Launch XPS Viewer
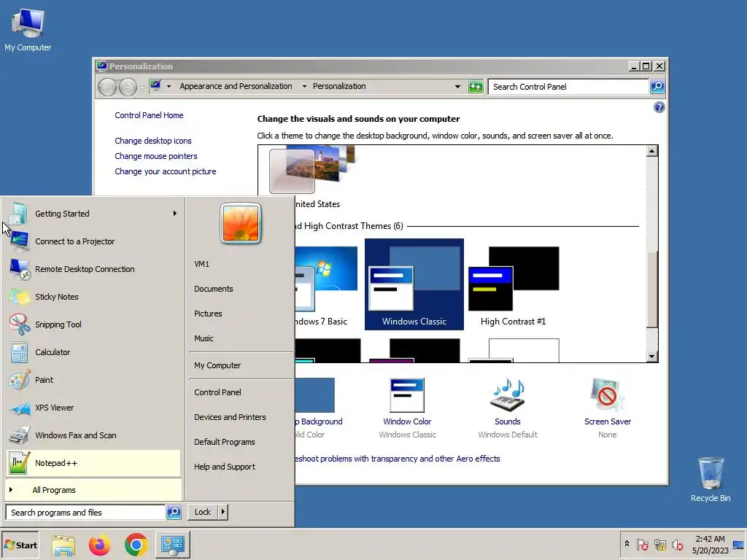The height and width of the screenshot is (560, 747). (94, 407)
